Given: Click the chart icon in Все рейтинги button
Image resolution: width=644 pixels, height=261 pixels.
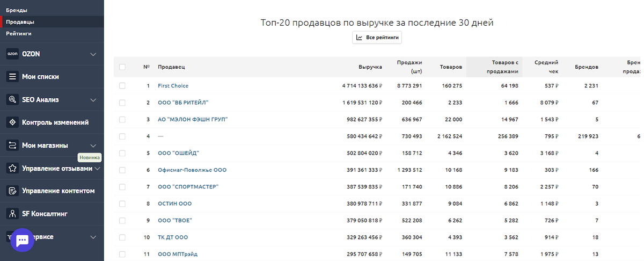Looking at the screenshot, I should coord(360,38).
